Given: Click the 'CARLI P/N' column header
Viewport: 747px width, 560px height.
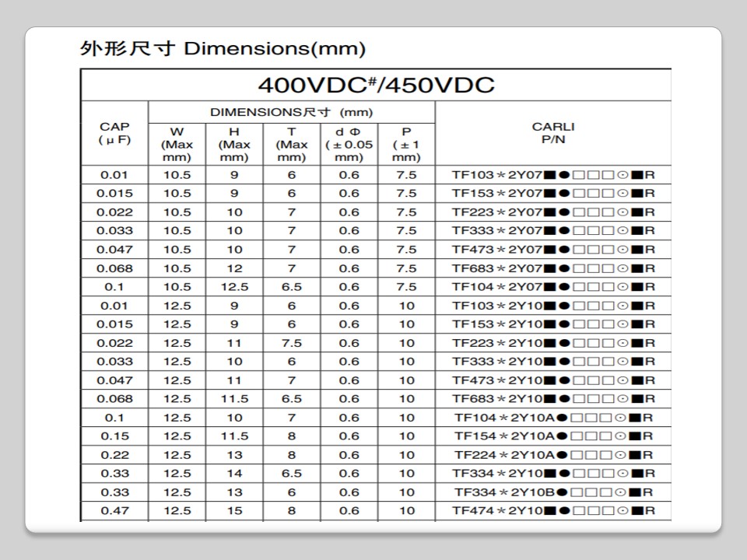Looking at the screenshot, I should tap(553, 133).
